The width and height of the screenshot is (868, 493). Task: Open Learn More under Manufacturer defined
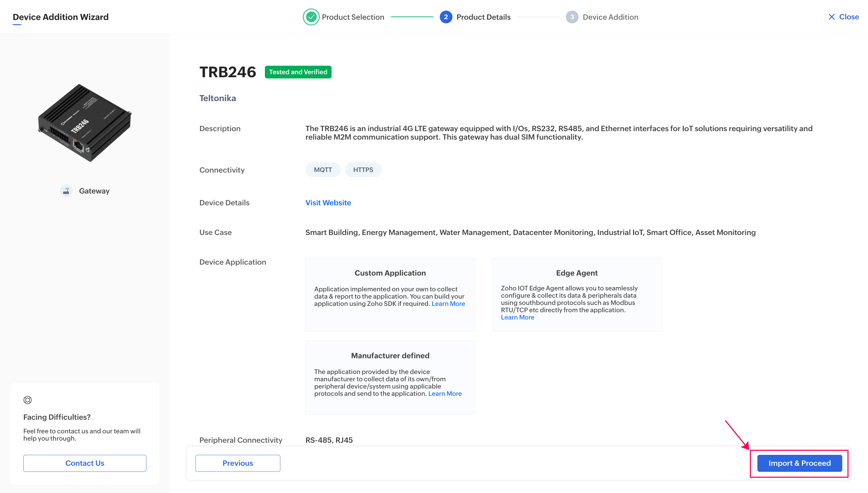pyautogui.click(x=445, y=393)
